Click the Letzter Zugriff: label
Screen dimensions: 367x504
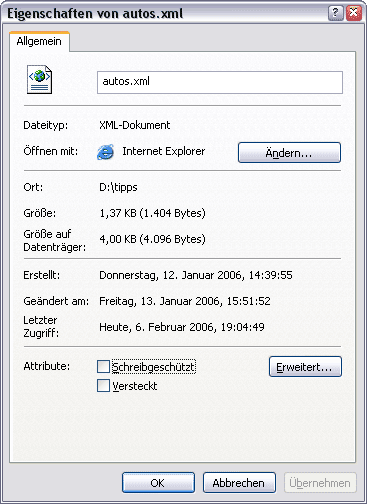click(41, 327)
